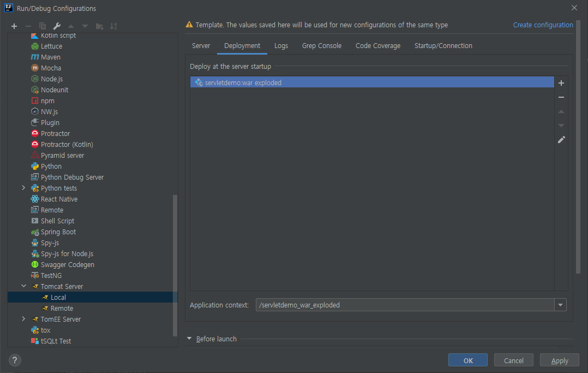Select the servletdemo:war exploded artifact
Image resolution: width=588 pixels, height=373 pixels.
[371, 82]
